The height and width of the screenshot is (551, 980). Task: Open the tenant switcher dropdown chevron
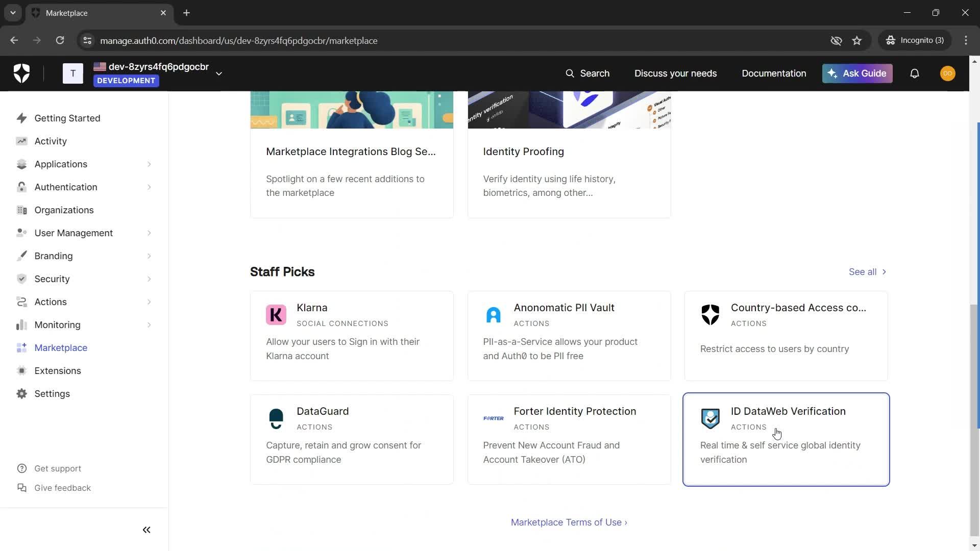[x=219, y=73]
